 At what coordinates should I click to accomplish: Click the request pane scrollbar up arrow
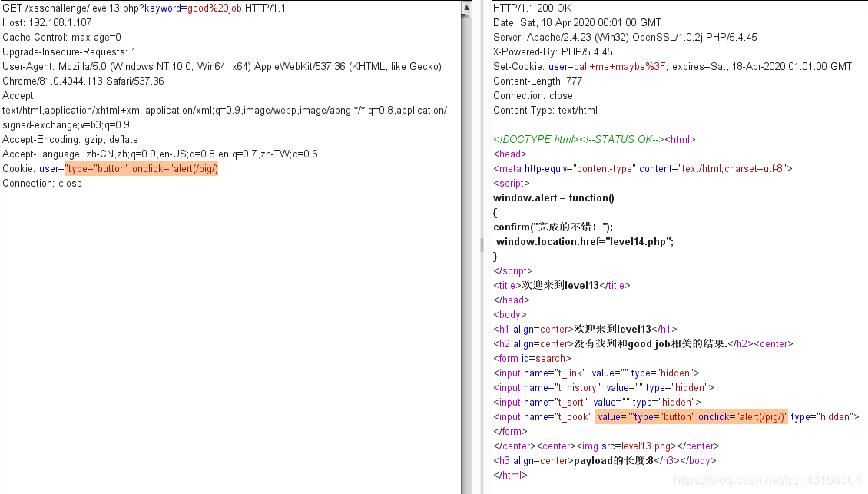467,8
